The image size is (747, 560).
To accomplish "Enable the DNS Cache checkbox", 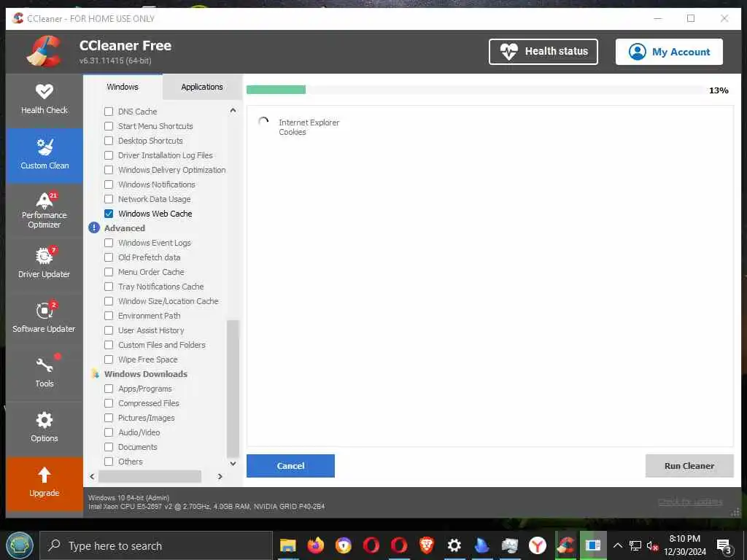I will (x=109, y=112).
